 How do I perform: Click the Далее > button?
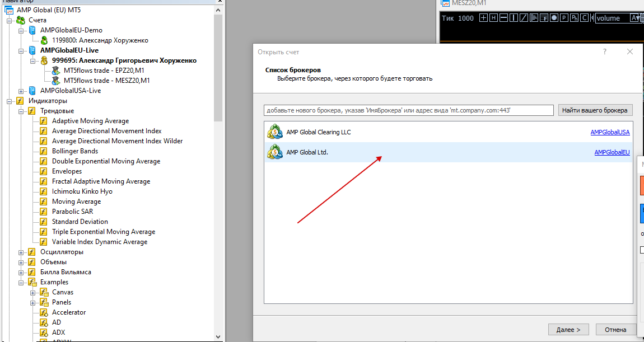568,329
